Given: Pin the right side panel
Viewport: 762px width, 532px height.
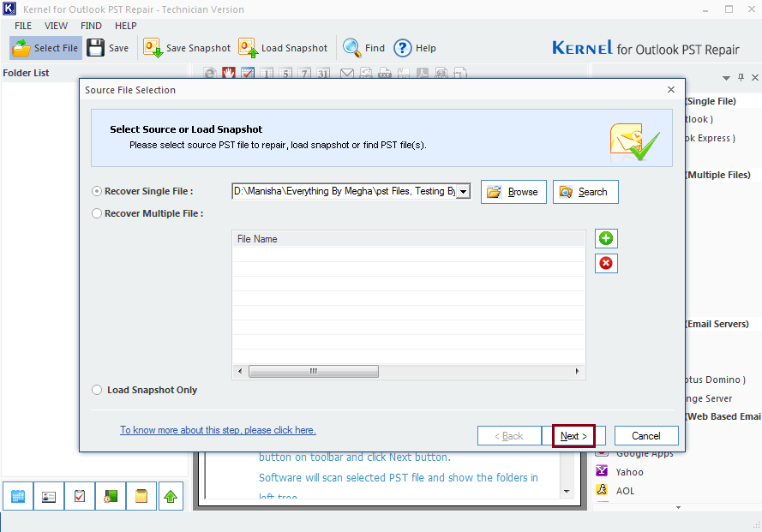Looking at the screenshot, I should [741, 77].
